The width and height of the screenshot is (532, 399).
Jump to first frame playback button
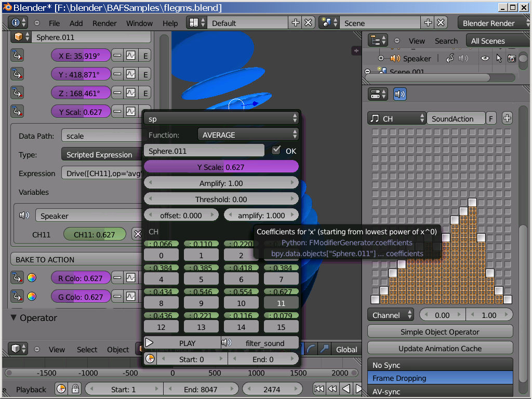319,389
